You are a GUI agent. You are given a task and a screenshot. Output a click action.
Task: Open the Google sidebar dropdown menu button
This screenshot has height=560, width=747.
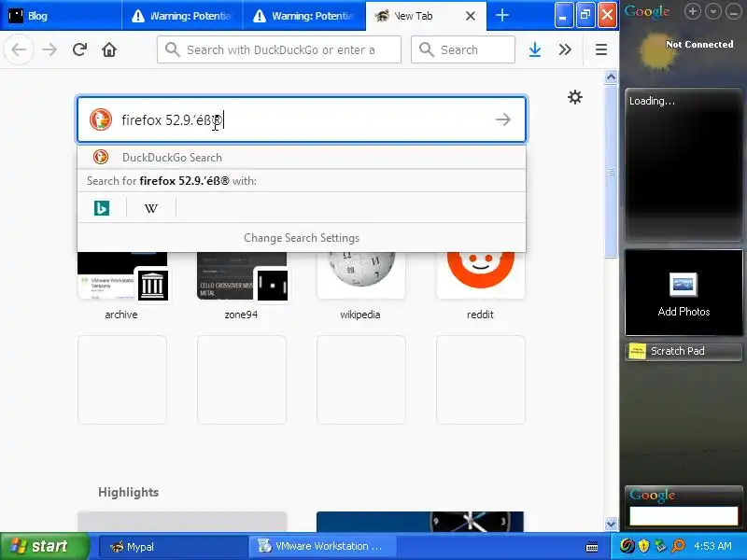(x=712, y=11)
